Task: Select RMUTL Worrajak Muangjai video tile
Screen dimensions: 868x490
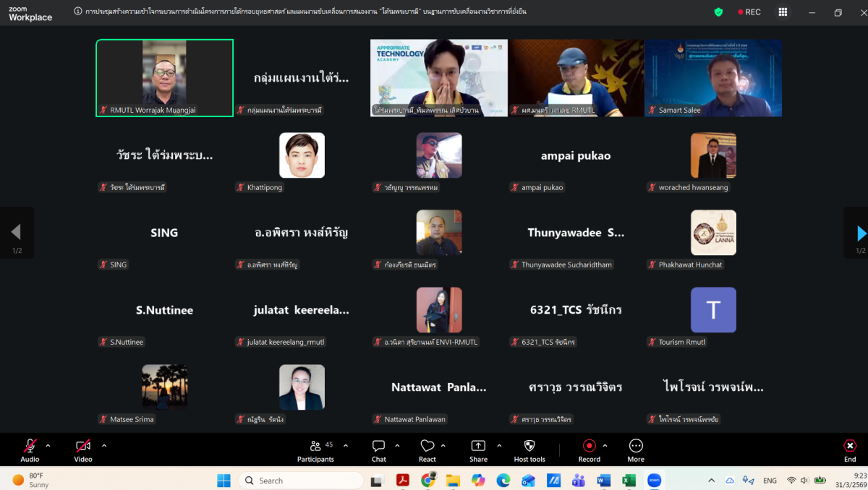Action: point(164,77)
